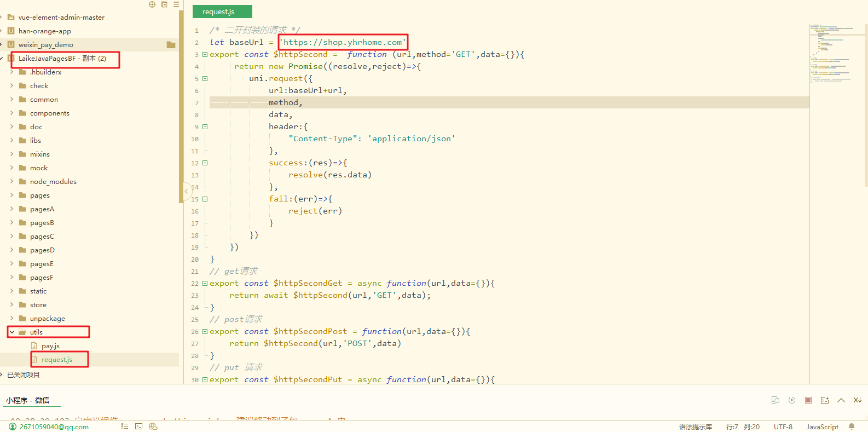Click the static folder icon
The width and height of the screenshot is (868, 432).
point(22,291)
